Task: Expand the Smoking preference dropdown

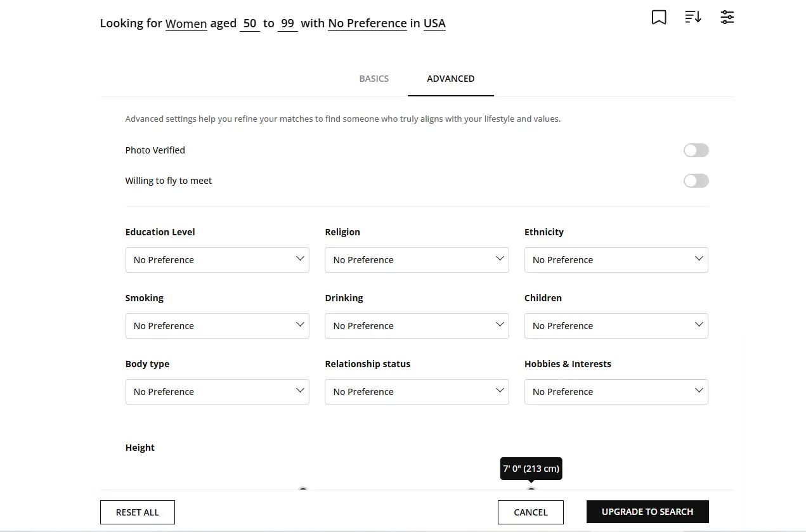Action: 218,326
